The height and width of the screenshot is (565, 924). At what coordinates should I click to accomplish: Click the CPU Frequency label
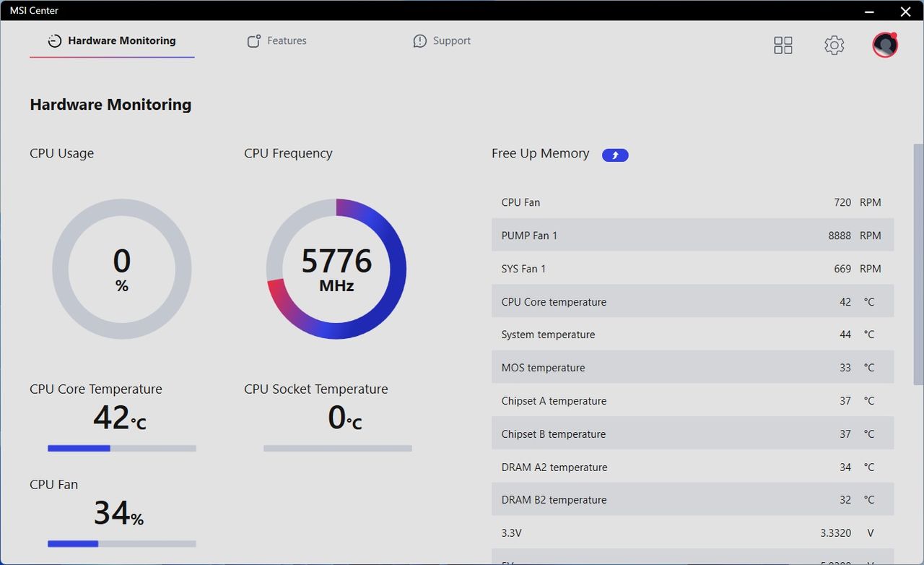click(x=288, y=154)
